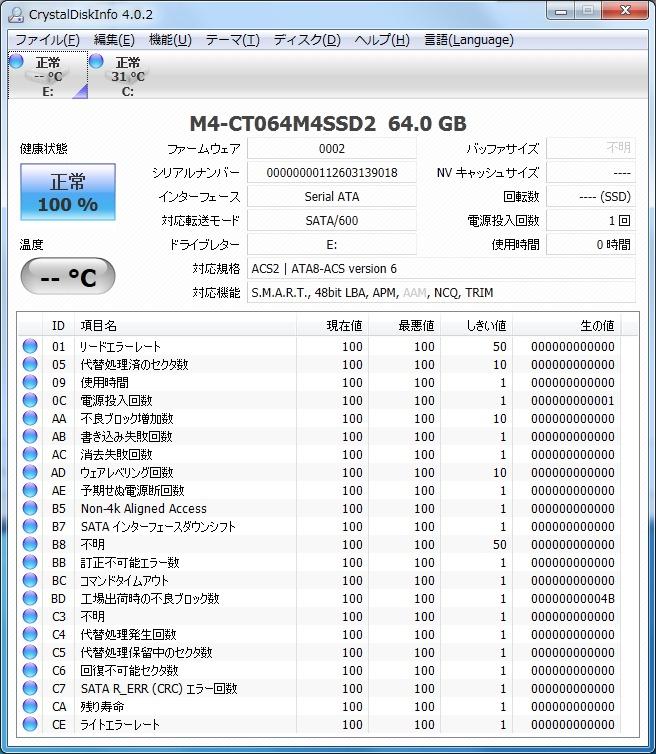Viewport: 656px width, 754px height.
Task: Click status icon for ID 05 row
Action: pos(30,364)
